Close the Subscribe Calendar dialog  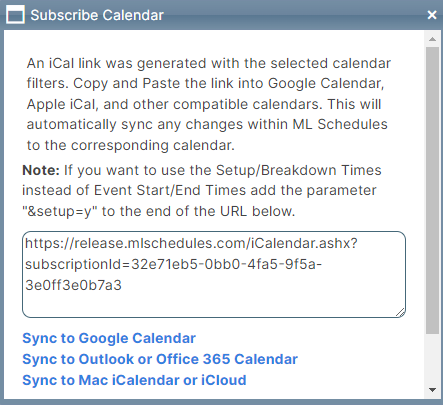click(x=432, y=15)
